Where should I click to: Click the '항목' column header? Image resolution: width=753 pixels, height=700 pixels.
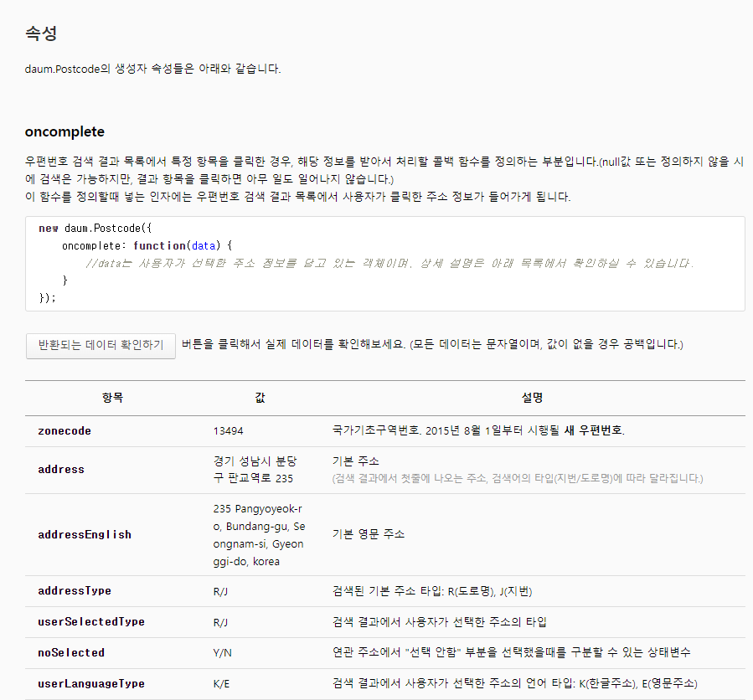112,398
